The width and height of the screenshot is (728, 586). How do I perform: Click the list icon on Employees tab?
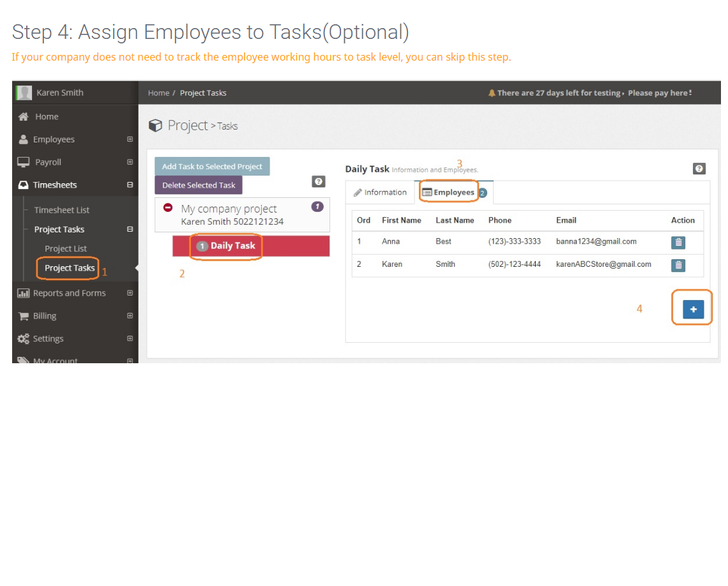(x=427, y=192)
